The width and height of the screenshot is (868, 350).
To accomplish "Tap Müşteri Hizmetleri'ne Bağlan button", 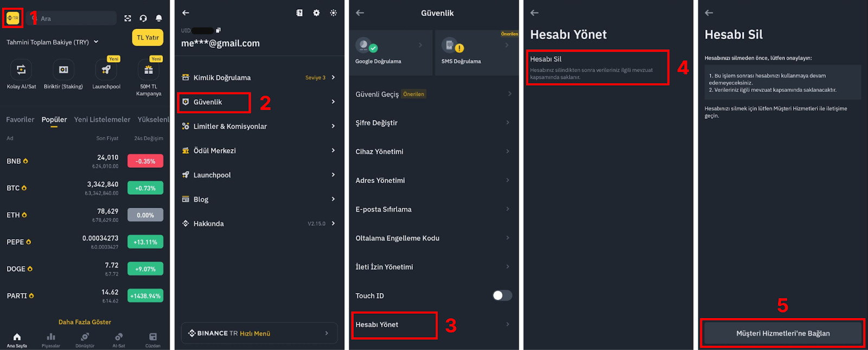I will [x=782, y=333].
